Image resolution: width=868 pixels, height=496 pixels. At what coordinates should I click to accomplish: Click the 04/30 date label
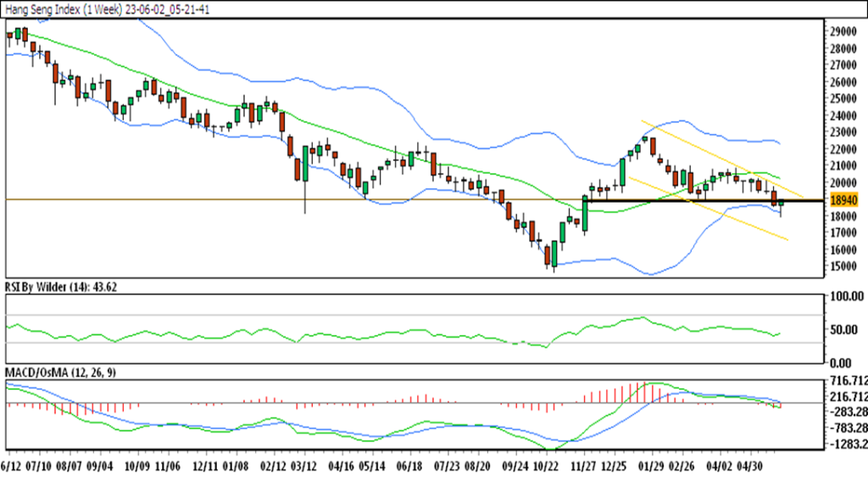[749, 466]
